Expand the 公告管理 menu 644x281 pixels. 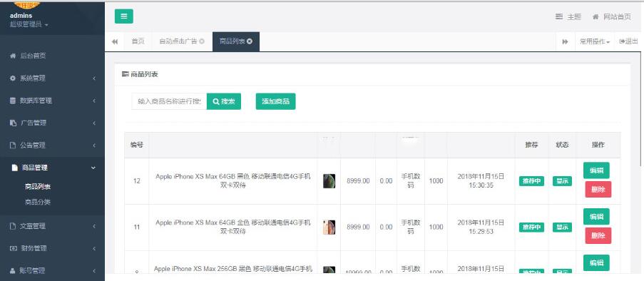coord(52,145)
